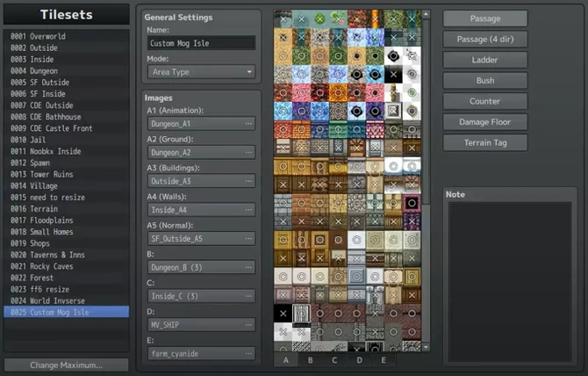
Task: Switch to tile tab C
Action: 334,360
